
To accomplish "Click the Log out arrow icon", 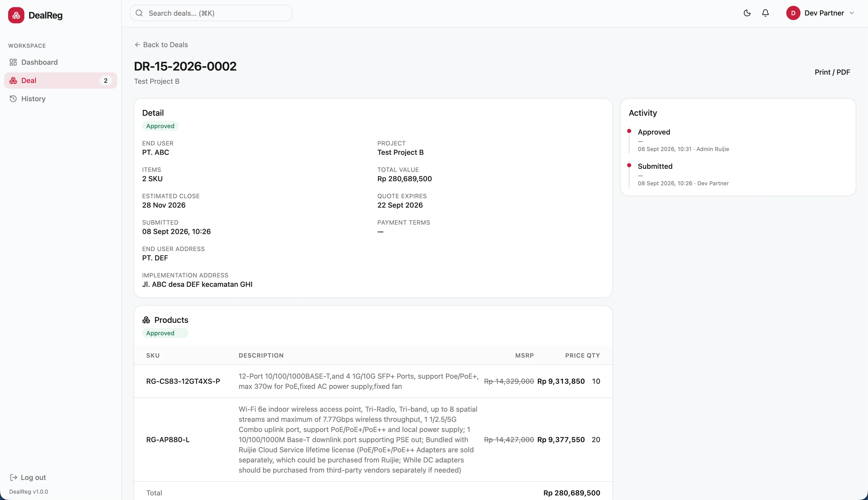I will tap(13, 477).
